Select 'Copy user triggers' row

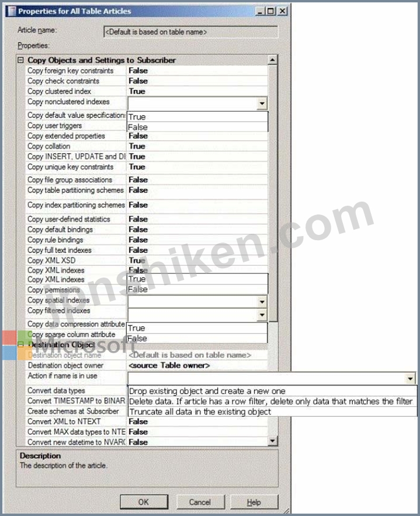[76, 126]
